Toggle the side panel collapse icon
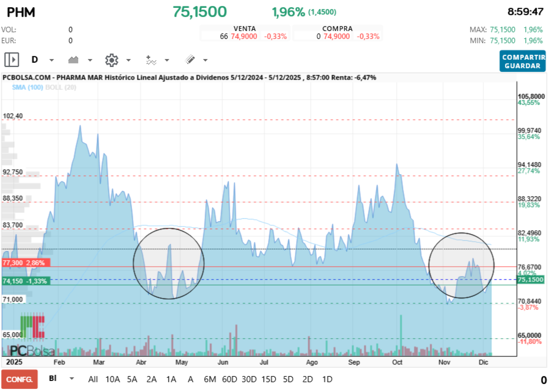 click(x=11, y=60)
